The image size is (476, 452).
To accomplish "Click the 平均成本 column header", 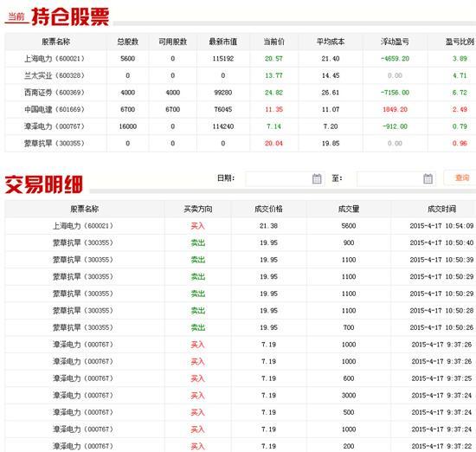I will 331,42.
